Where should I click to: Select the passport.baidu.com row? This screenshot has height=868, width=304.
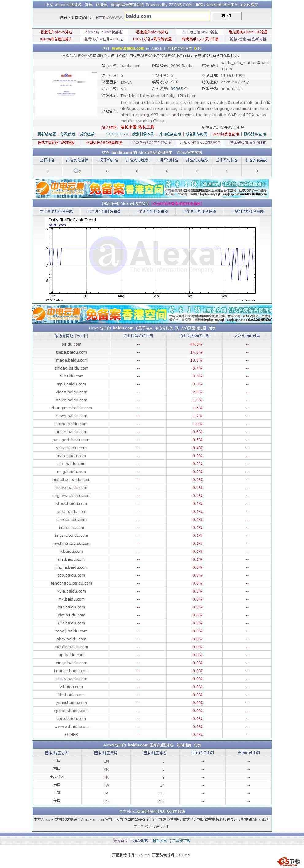pos(152,440)
